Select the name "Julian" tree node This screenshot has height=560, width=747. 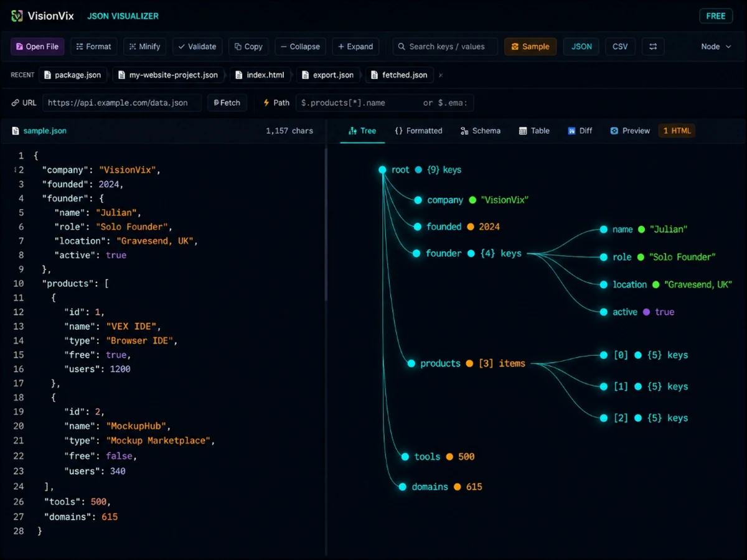[643, 230]
